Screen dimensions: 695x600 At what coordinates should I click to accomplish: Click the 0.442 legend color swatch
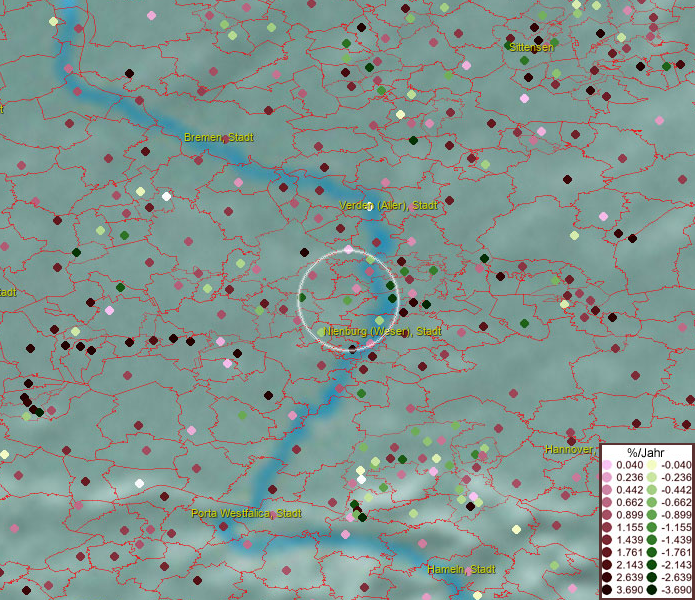point(607,490)
